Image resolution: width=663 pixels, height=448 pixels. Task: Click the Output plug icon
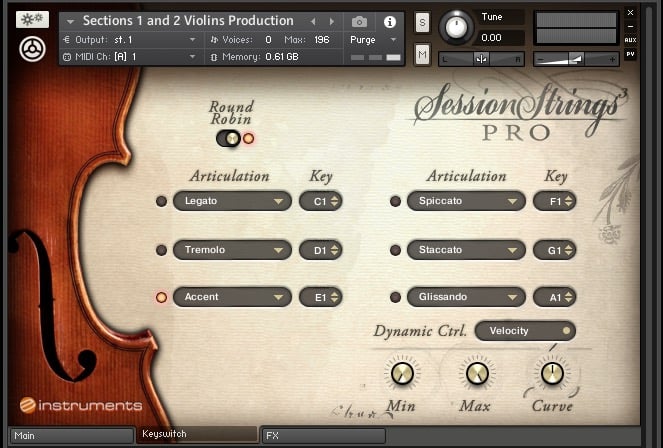[66, 40]
